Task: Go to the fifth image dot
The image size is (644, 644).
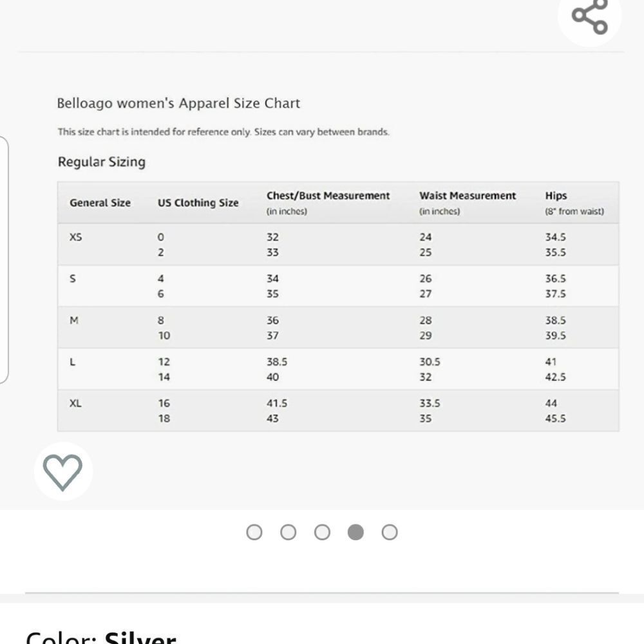Action: tap(390, 533)
